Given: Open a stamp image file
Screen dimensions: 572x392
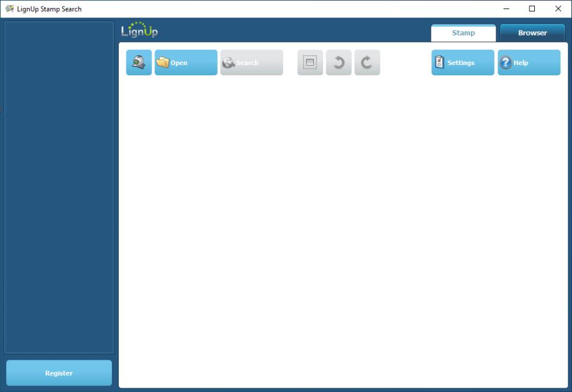Looking at the screenshot, I should [x=186, y=63].
